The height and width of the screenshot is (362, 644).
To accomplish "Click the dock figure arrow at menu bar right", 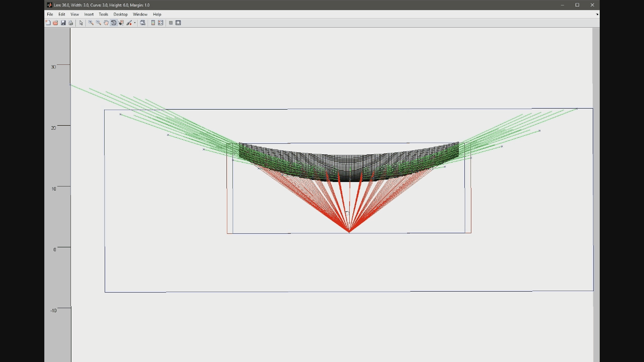I will pyautogui.click(x=597, y=14).
